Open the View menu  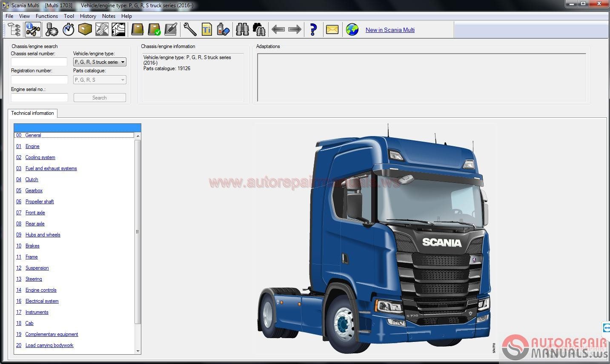click(24, 16)
